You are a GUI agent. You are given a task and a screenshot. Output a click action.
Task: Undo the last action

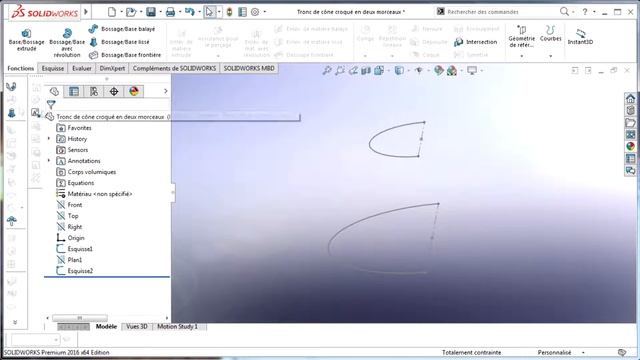pos(189,12)
